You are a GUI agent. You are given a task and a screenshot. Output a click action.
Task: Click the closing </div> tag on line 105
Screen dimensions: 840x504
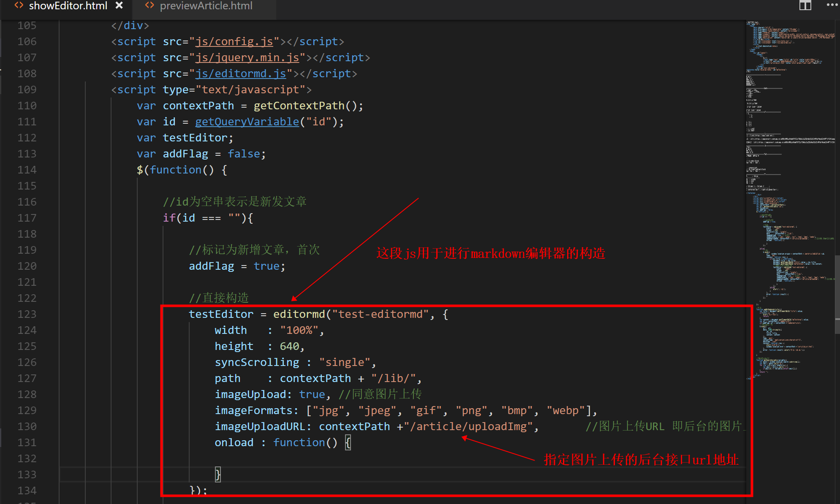(130, 25)
